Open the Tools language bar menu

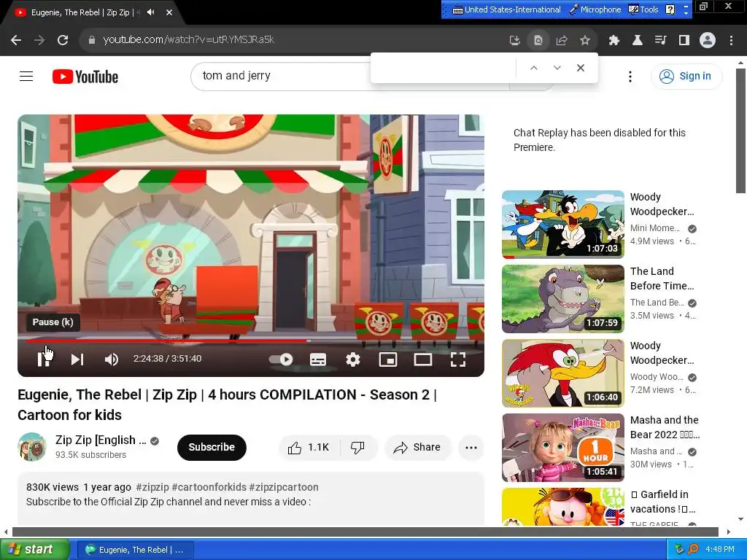(643, 9)
